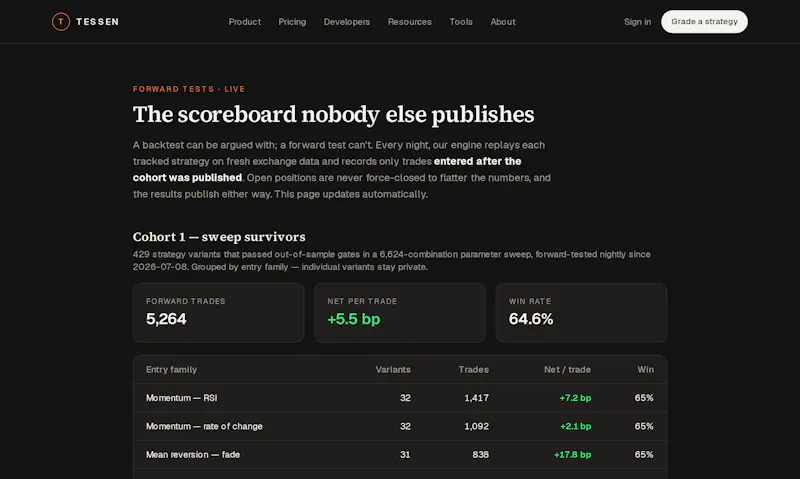Click 1,092 trades in rate of change row
The image size is (800, 479).
(x=477, y=426)
